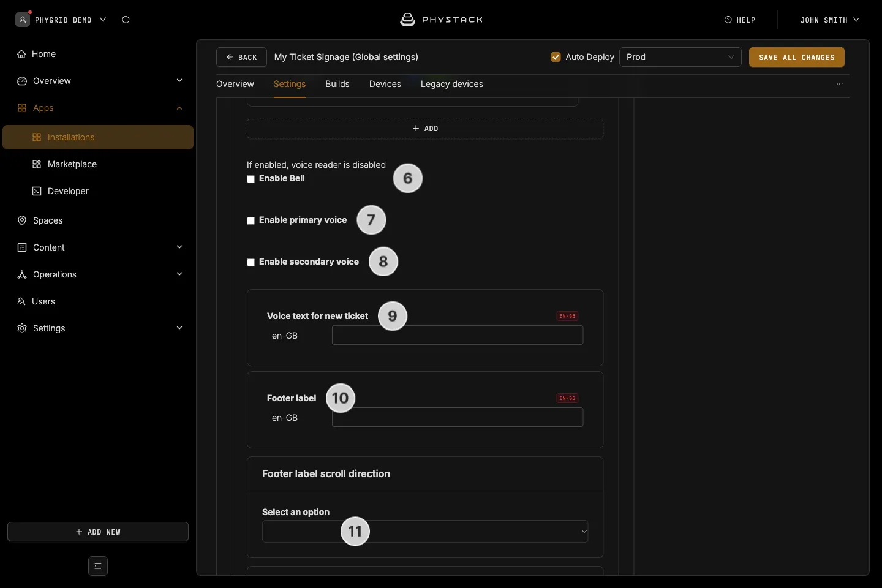The image size is (882, 588).
Task: Toggle the Auto Deploy checkbox
Action: [556, 57]
